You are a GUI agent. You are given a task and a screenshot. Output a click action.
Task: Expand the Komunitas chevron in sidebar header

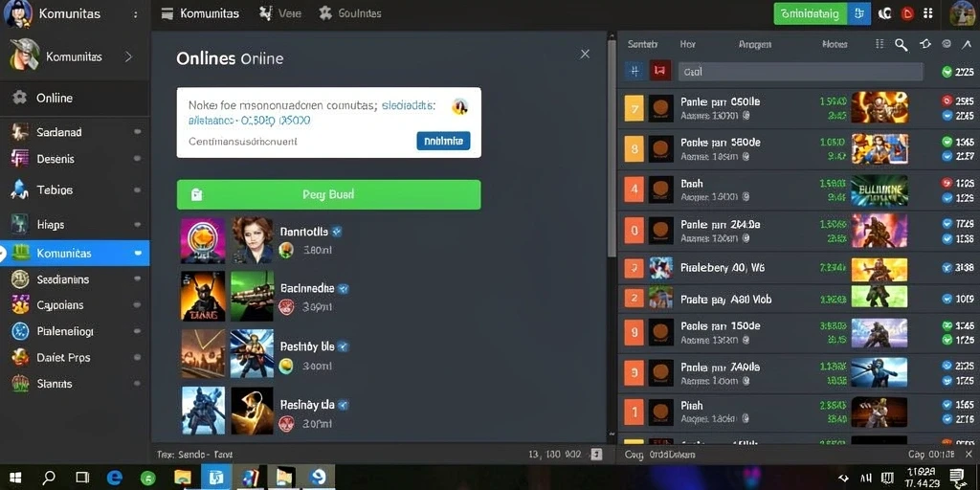pyautogui.click(x=128, y=56)
